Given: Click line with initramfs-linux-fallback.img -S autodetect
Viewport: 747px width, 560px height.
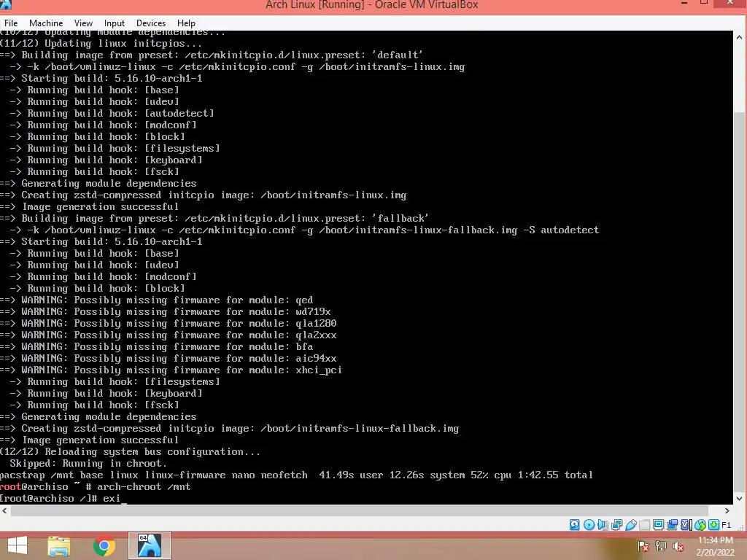Looking at the screenshot, I should click(304, 230).
